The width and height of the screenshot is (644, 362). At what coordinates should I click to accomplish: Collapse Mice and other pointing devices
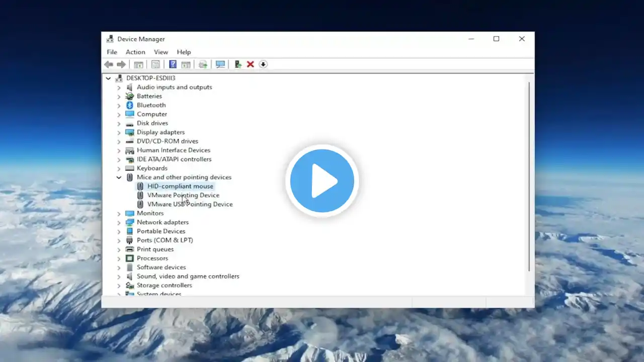(119, 177)
